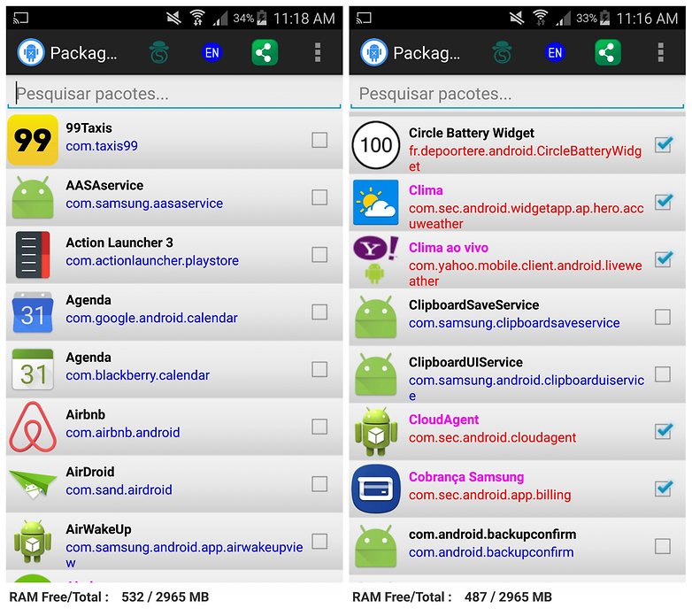Check the AirWakeUp checkbox
692x616 pixels.
point(319,542)
